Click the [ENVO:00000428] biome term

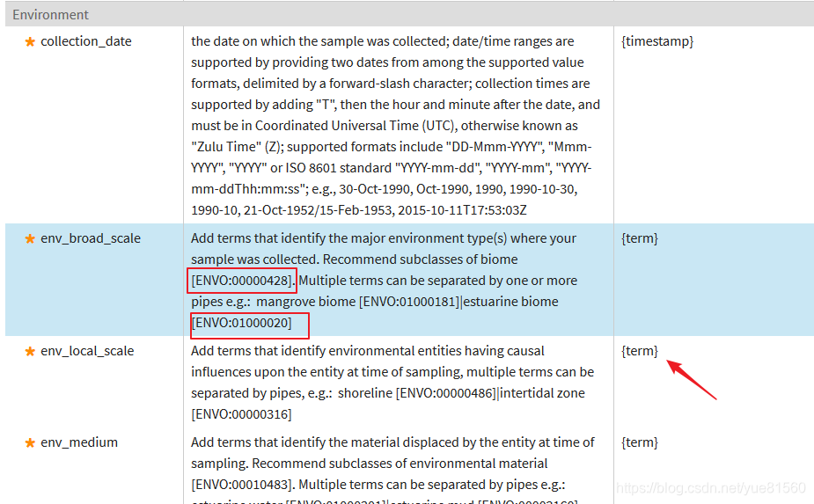pyautogui.click(x=242, y=281)
